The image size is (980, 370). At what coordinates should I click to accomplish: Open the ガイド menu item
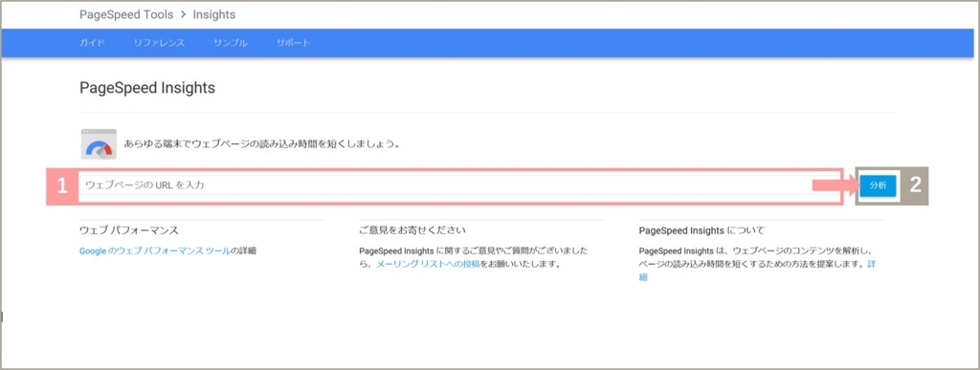click(91, 43)
